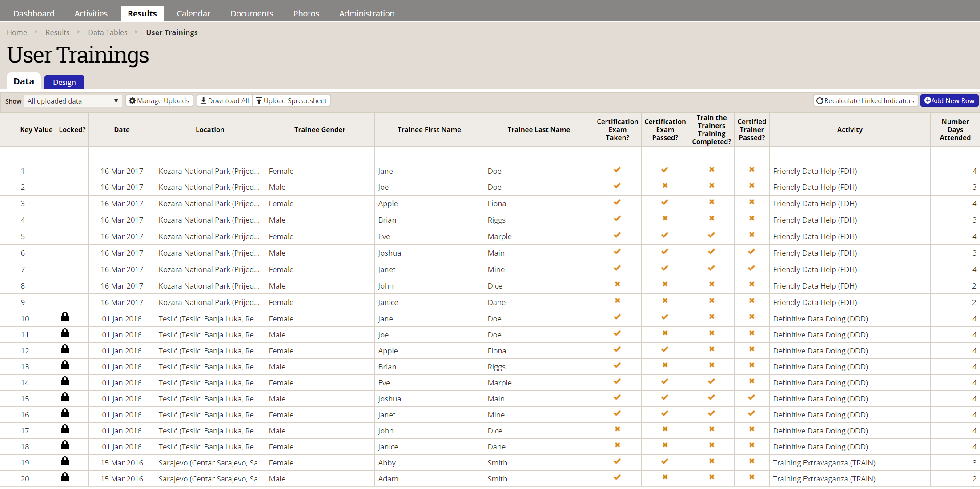Sort by the Date column header

(x=122, y=130)
